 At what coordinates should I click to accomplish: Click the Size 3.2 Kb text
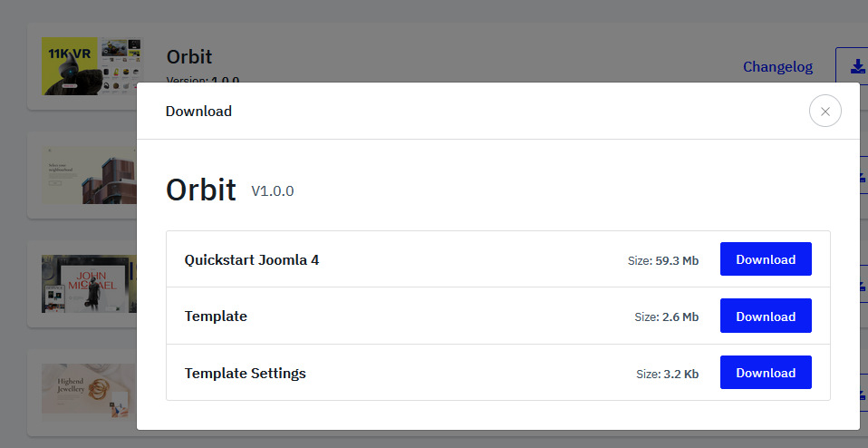click(667, 374)
